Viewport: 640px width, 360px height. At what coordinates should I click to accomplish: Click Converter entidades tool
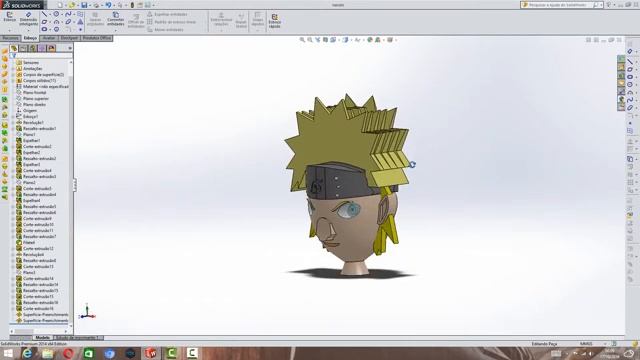[x=116, y=19]
